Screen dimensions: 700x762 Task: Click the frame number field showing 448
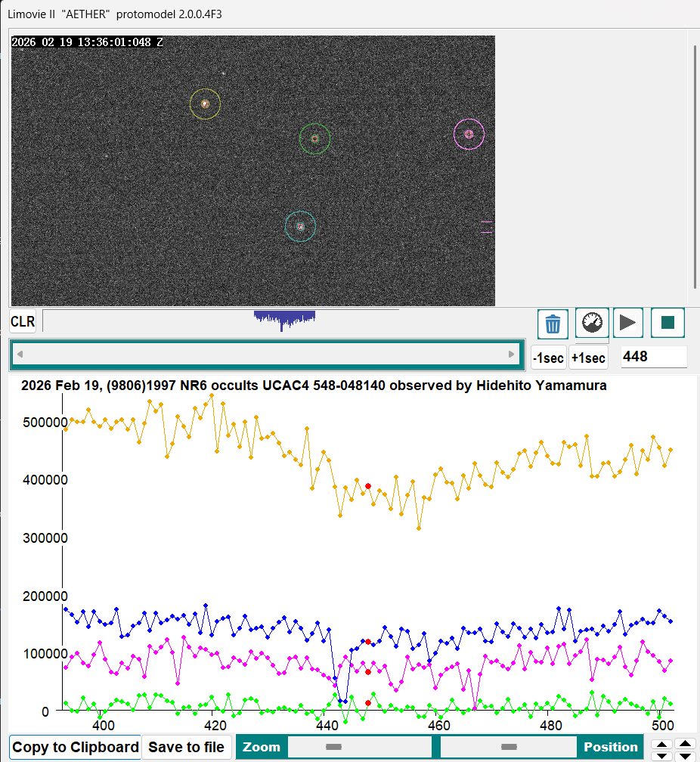653,357
